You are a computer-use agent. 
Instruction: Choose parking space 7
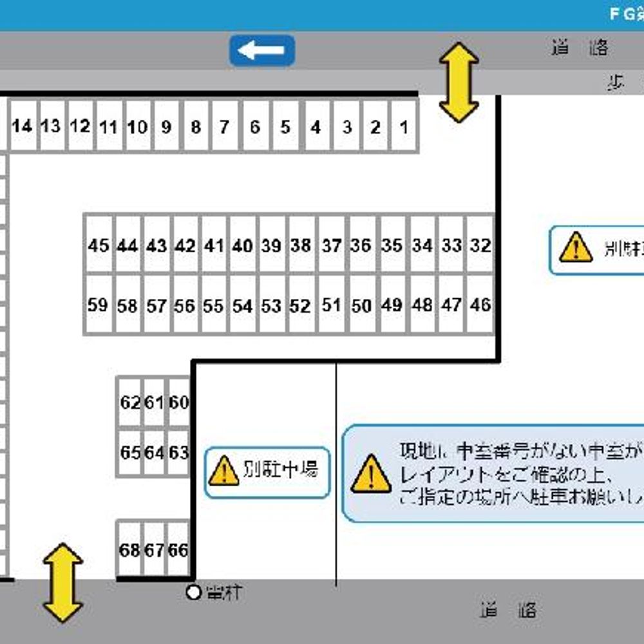pos(224,126)
